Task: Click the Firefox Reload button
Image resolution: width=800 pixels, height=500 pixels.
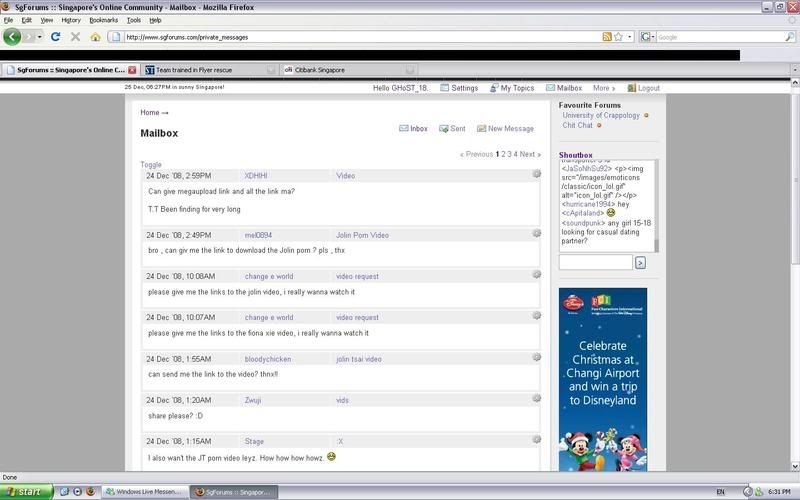Action: (x=55, y=37)
